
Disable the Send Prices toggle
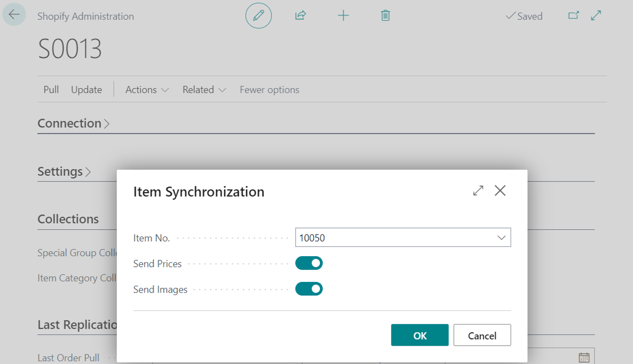pyautogui.click(x=309, y=263)
